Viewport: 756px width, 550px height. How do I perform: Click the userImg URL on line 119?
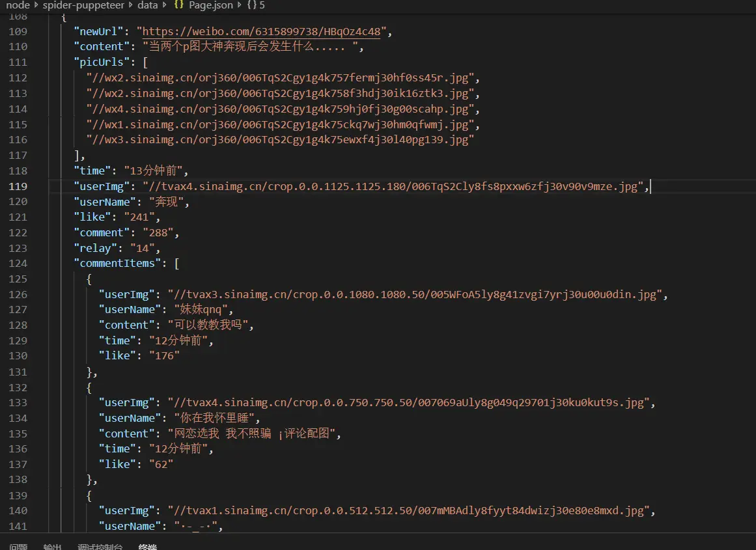coord(393,187)
